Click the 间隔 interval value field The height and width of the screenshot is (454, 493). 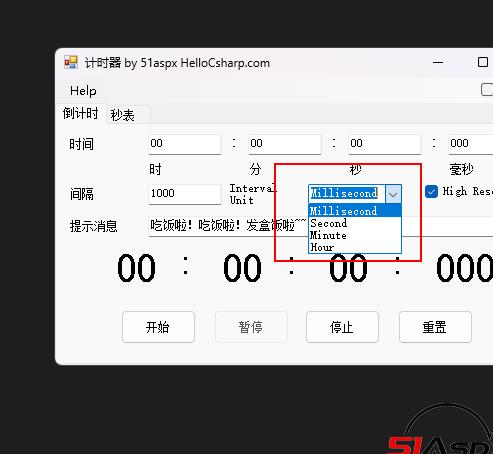(185, 194)
